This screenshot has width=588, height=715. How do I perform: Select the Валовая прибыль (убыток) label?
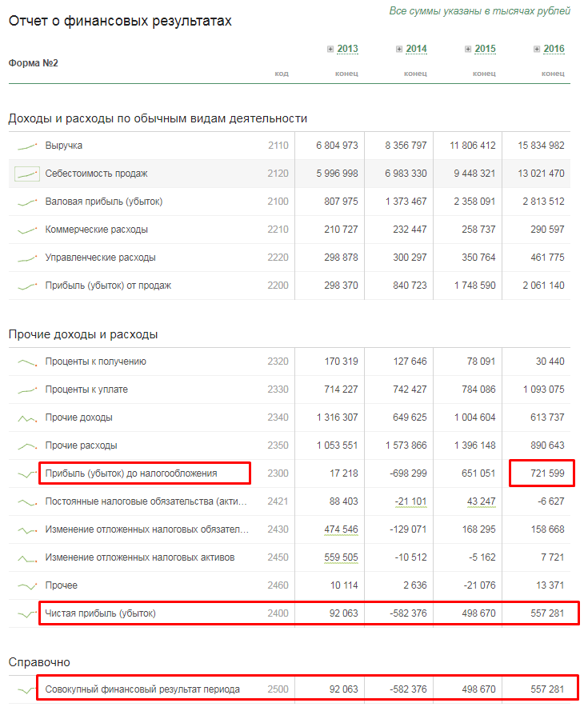[x=103, y=202]
